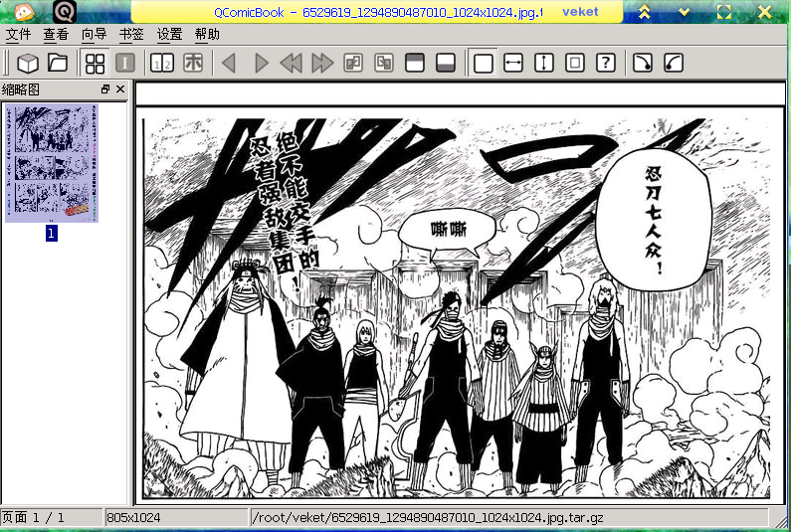This screenshot has width=791, height=532.
Task: Close the 缩略图 thumbnails panel
Action: tap(120, 89)
